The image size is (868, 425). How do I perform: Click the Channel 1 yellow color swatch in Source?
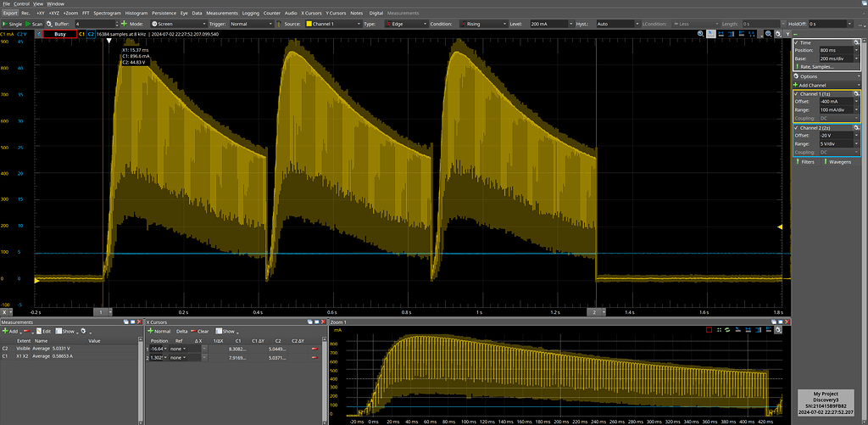pos(309,24)
